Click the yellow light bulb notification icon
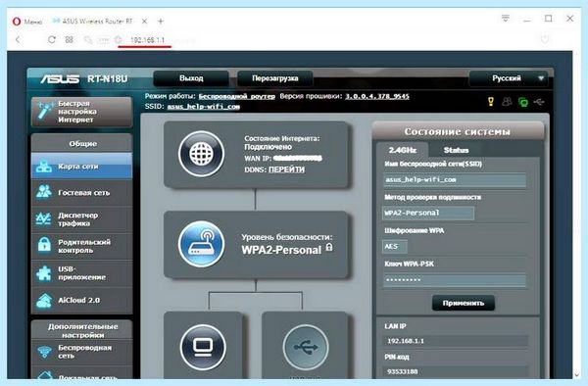The image size is (588, 386). [491, 102]
